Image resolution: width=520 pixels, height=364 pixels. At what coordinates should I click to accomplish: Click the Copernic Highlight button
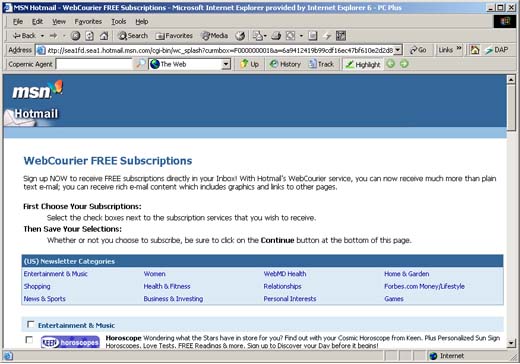(363, 64)
